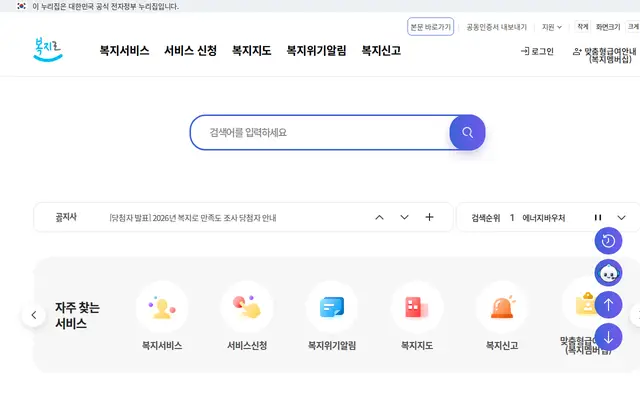Click top search term 에너지바우처

coord(544,218)
